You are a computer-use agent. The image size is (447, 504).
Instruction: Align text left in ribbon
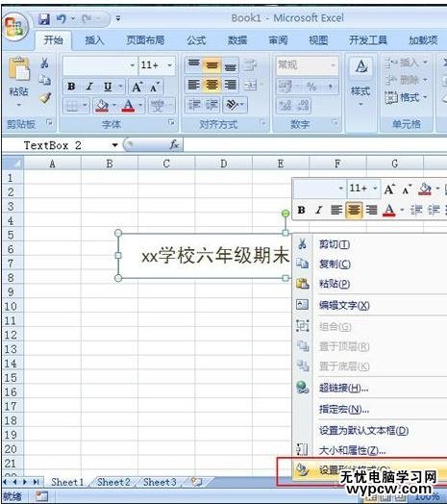tap(194, 86)
